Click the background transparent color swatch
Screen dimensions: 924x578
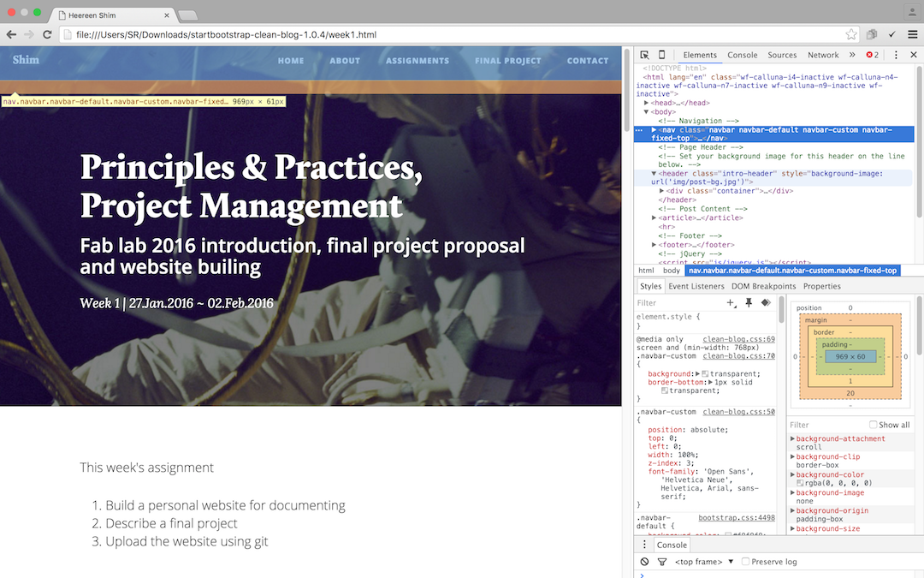click(705, 374)
